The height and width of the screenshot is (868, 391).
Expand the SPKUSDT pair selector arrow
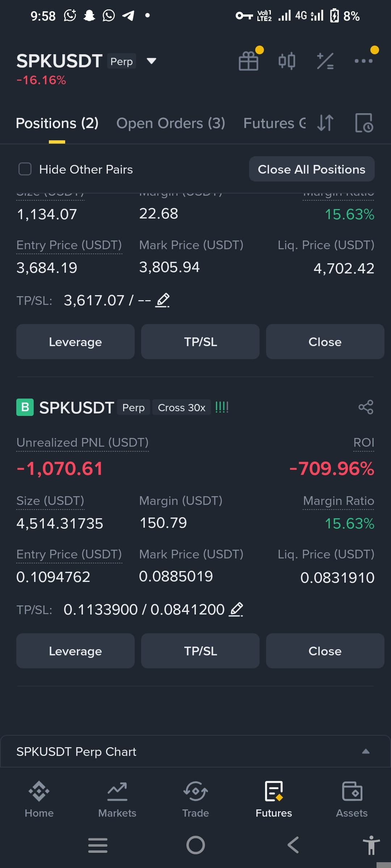tap(151, 61)
